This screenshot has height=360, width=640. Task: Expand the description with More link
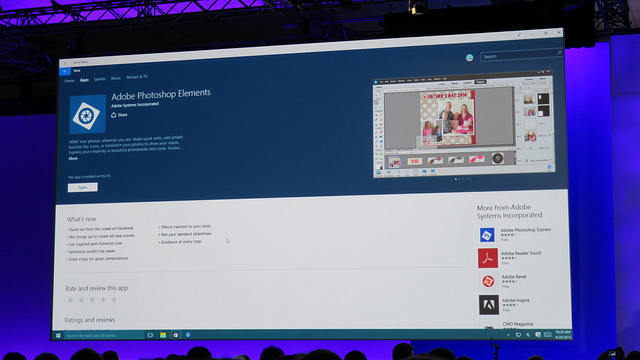click(73, 158)
